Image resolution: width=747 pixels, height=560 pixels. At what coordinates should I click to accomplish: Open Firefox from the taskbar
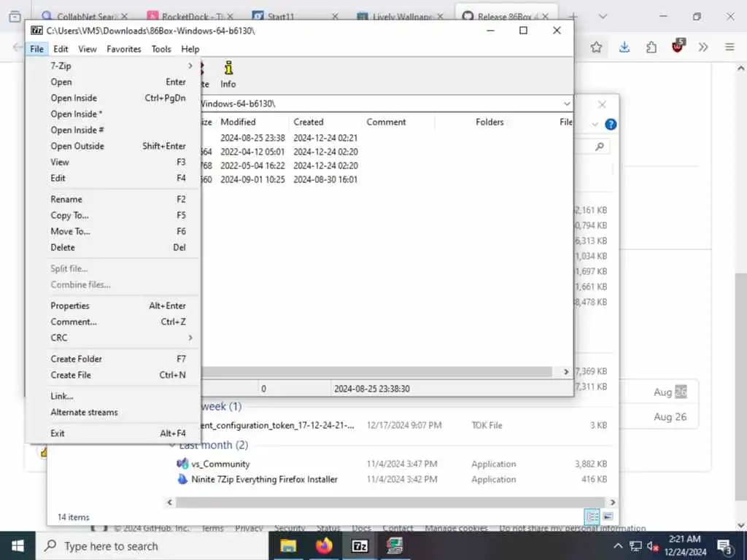(x=324, y=545)
